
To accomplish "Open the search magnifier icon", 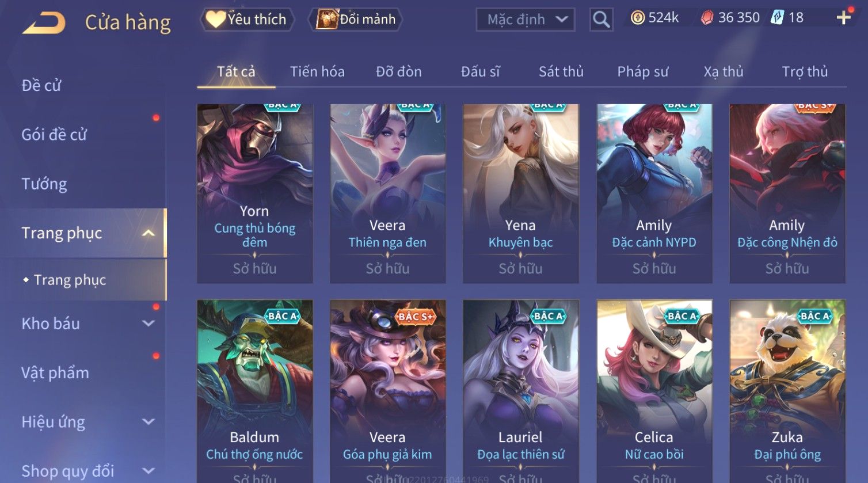I will tap(601, 20).
